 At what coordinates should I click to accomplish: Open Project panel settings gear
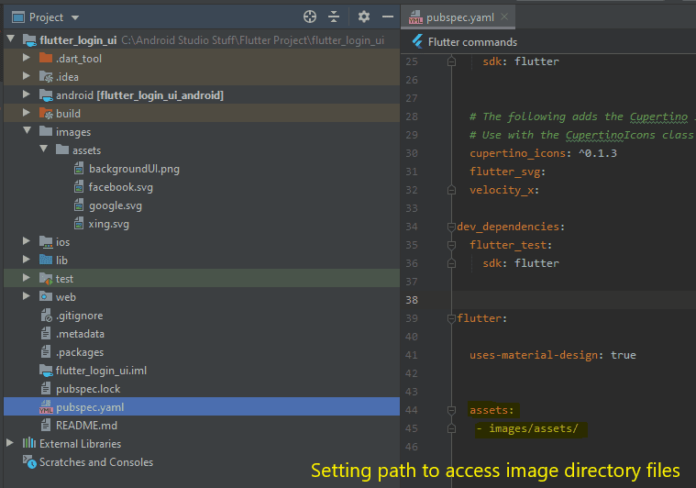pos(363,17)
